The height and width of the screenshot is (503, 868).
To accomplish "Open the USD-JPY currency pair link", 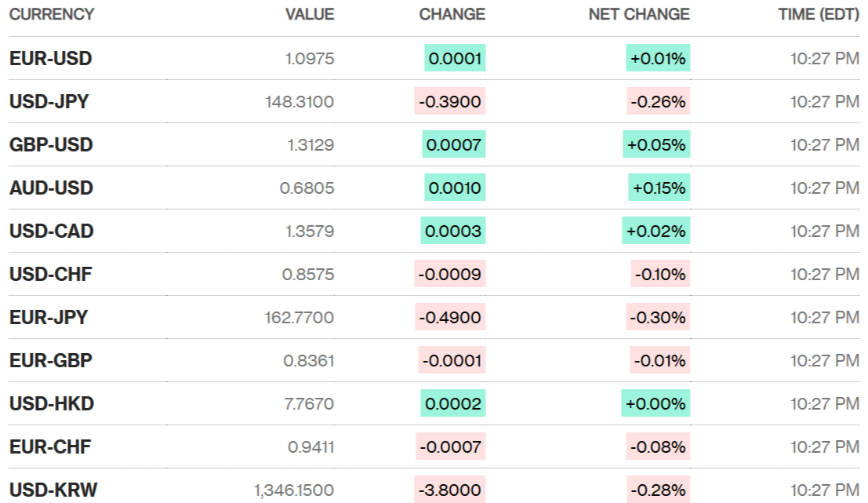I will 49,102.
